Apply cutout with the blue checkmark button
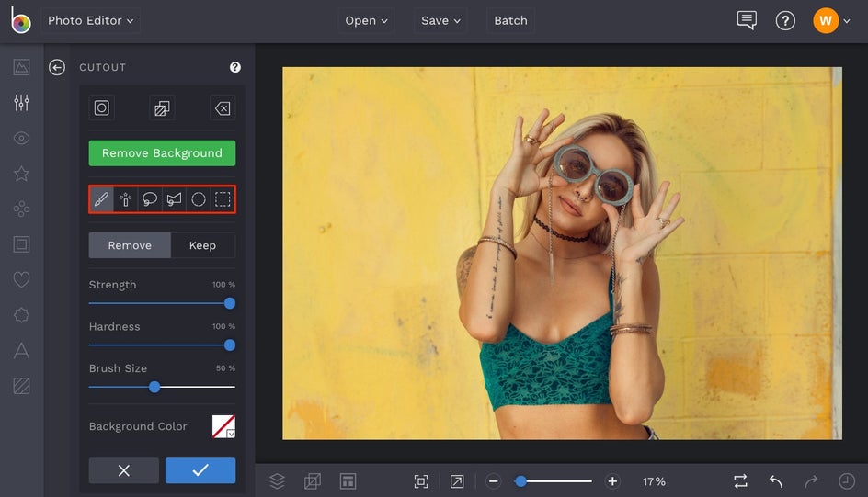Image resolution: width=868 pixels, height=497 pixels. coord(200,470)
